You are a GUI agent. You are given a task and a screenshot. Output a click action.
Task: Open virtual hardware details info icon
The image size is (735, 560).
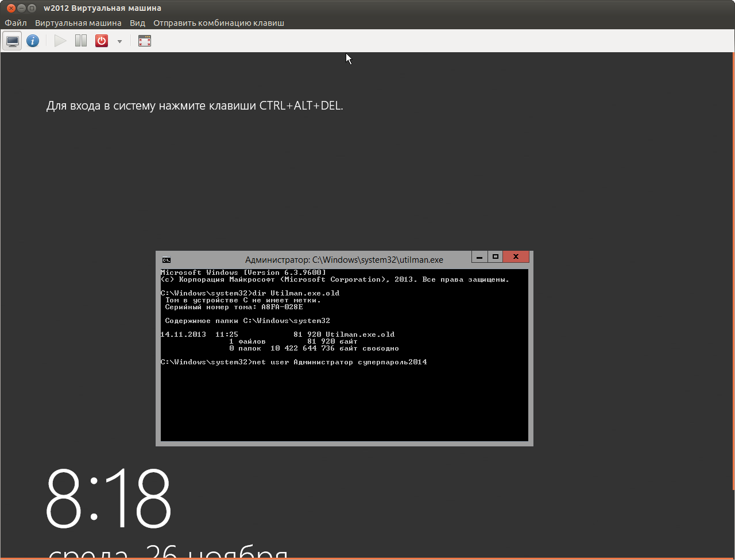tap(33, 41)
